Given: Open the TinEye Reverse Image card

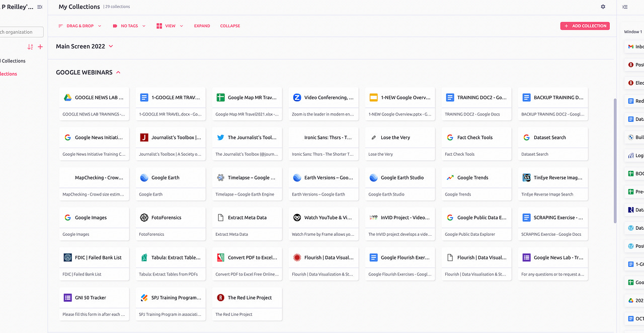Looking at the screenshot, I should pos(553,184).
